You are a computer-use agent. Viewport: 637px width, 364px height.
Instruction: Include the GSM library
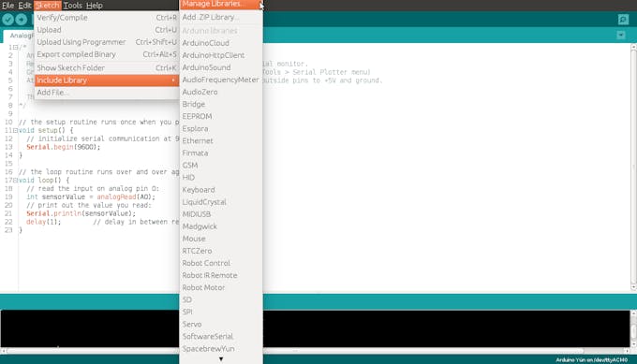click(x=221, y=166)
